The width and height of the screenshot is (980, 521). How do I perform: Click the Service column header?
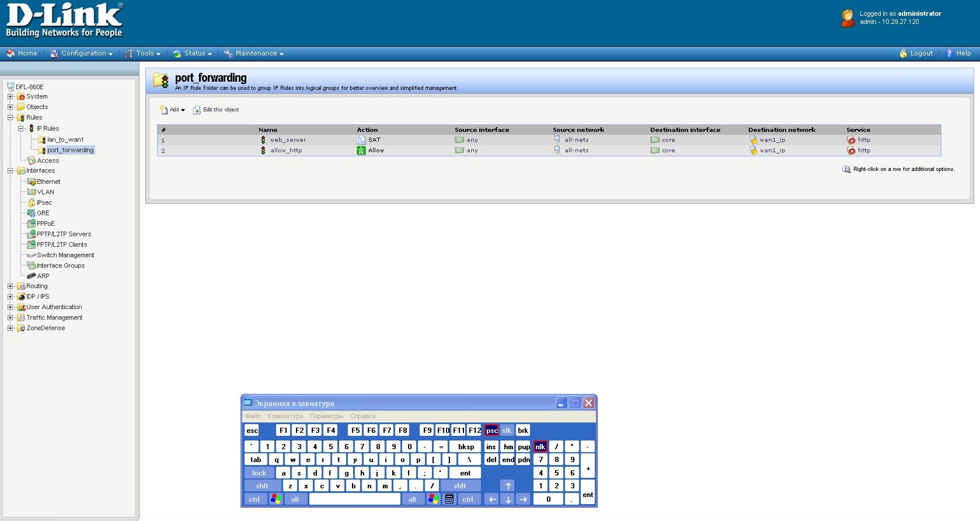click(x=858, y=130)
